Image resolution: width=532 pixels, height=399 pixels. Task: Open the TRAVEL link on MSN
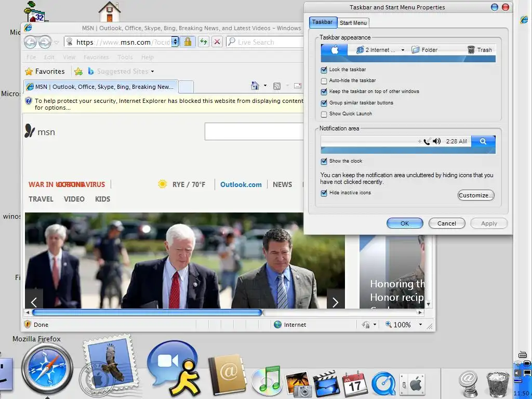click(41, 199)
